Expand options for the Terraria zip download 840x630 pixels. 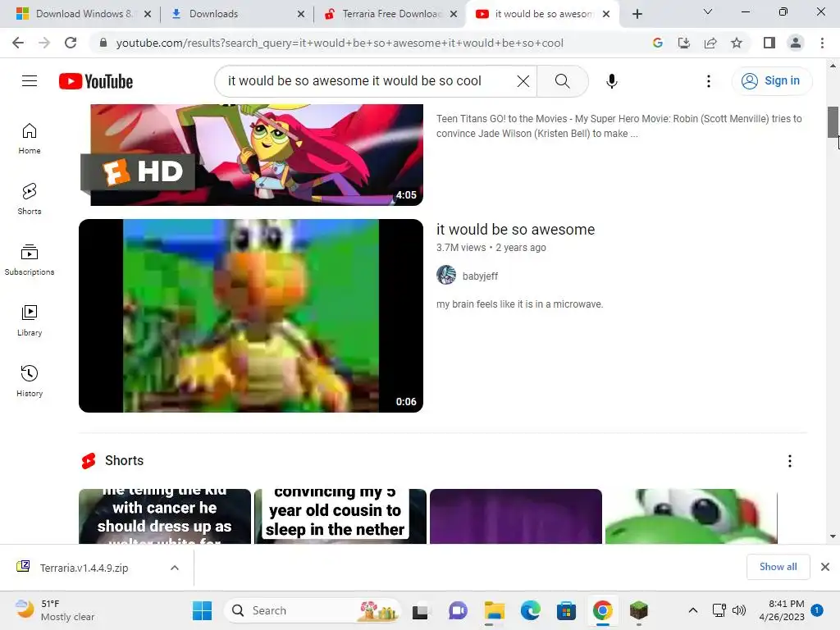175,568
